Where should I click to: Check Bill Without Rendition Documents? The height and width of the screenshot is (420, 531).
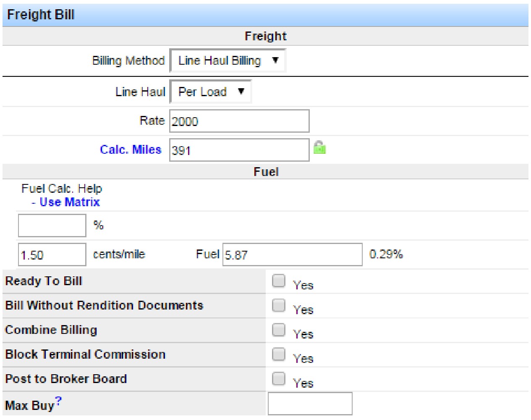[x=278, y=305]
